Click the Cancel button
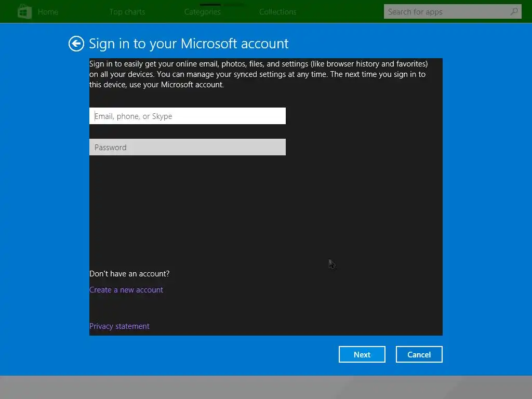This screenshot has height=399, width=532. [x=419, y=354]
